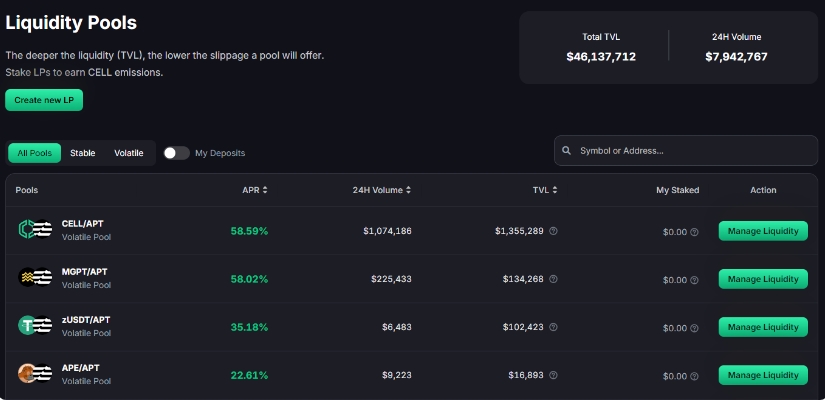Select the All Pools tab
Viewport: 825px width, 400px height.
click(x=35, y=153)
